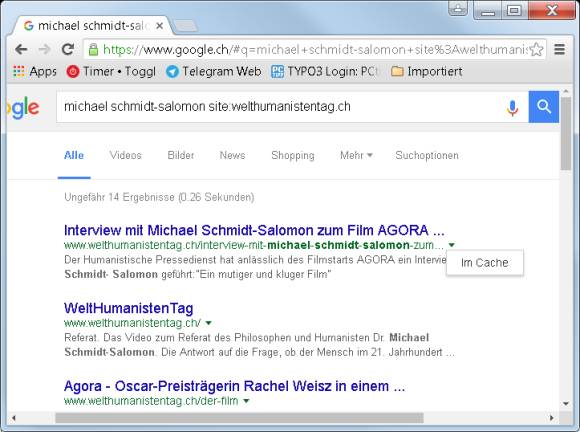Click the green HTTPS padlock icon
The width and height of the screenshot is (580, 432).
pyautogui.click(x=93, y=49)
